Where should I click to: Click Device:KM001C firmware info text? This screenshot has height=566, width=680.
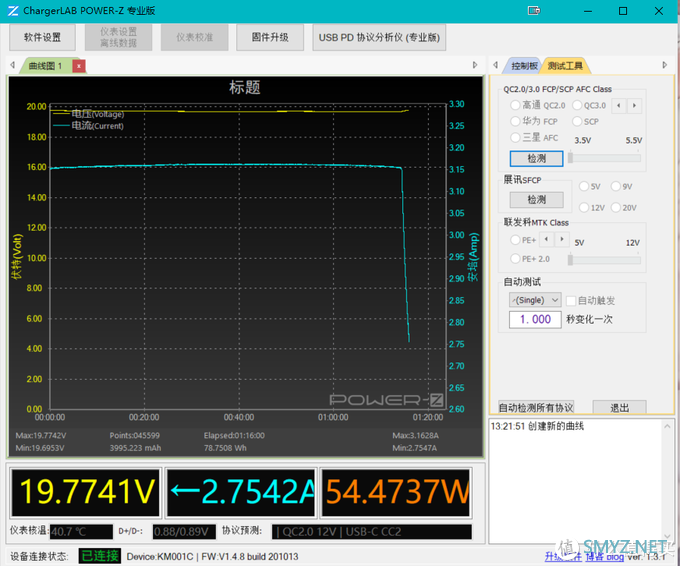(x=212, y=556)
